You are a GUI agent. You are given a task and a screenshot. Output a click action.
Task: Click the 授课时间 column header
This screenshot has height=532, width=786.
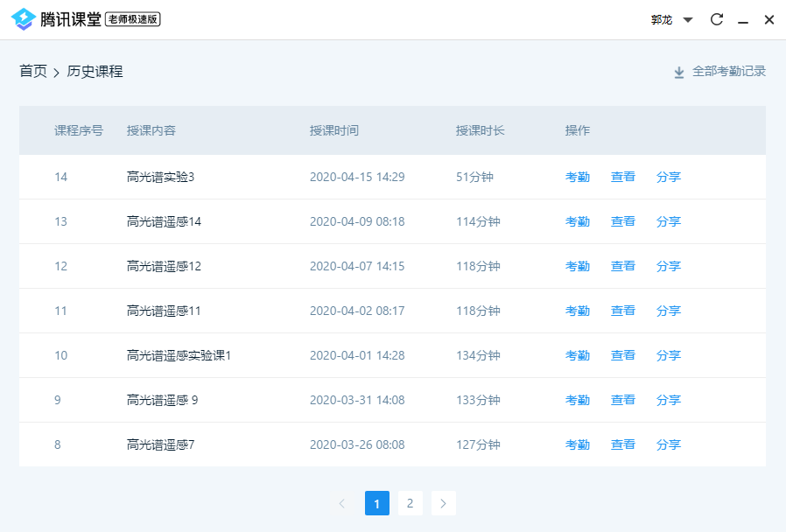click(x=334, y=130)
